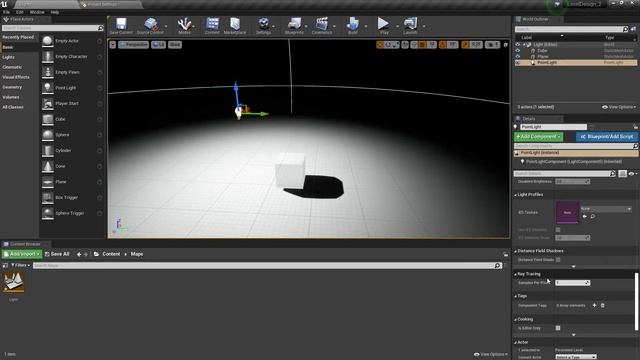Open the Settings toolbar icon
Viewport: 640px width, 360px height.
[x=264, y=25]
